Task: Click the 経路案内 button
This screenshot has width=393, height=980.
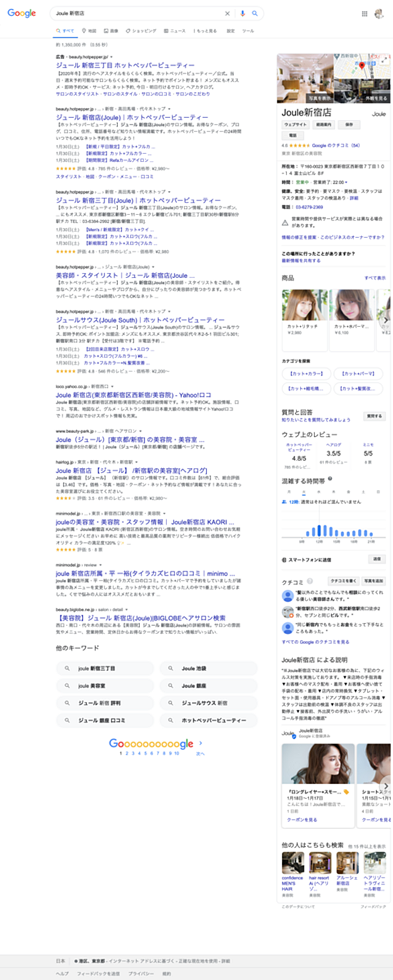Action: pyautogui.click(x=325, y=125)
